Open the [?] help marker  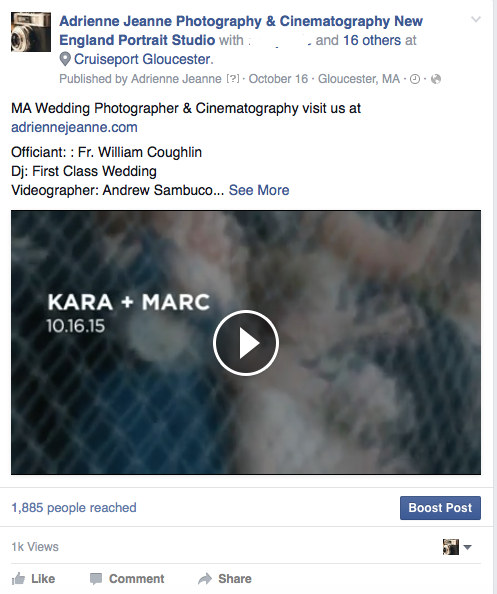pyautogui.click(x=233, y=79)
